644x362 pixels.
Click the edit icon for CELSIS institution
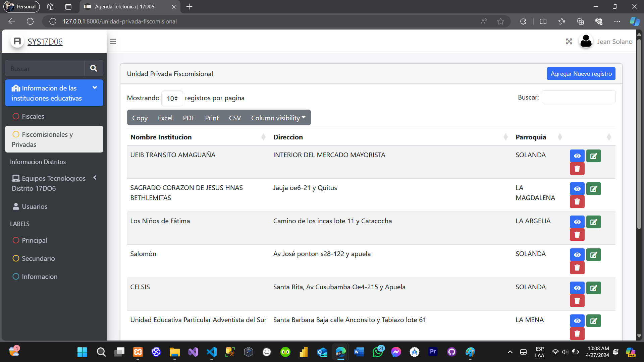[x=594, y=288]
